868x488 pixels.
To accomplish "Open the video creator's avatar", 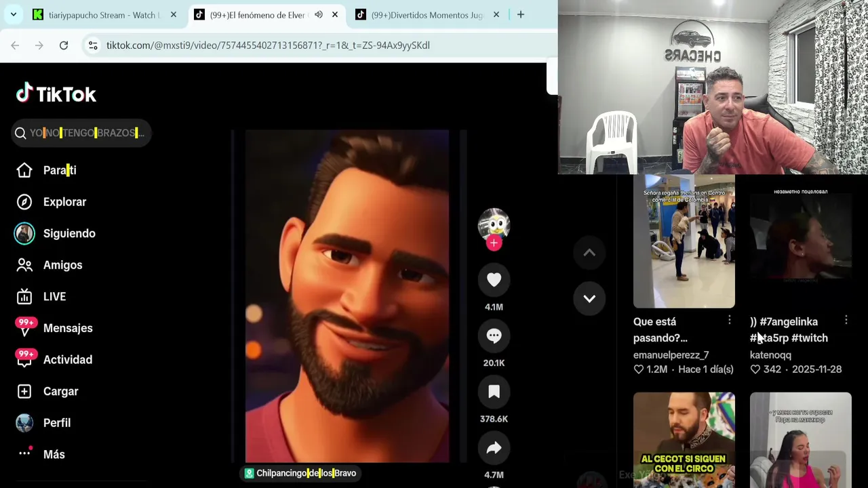I will pyautogui.click(x=494, y=224).
